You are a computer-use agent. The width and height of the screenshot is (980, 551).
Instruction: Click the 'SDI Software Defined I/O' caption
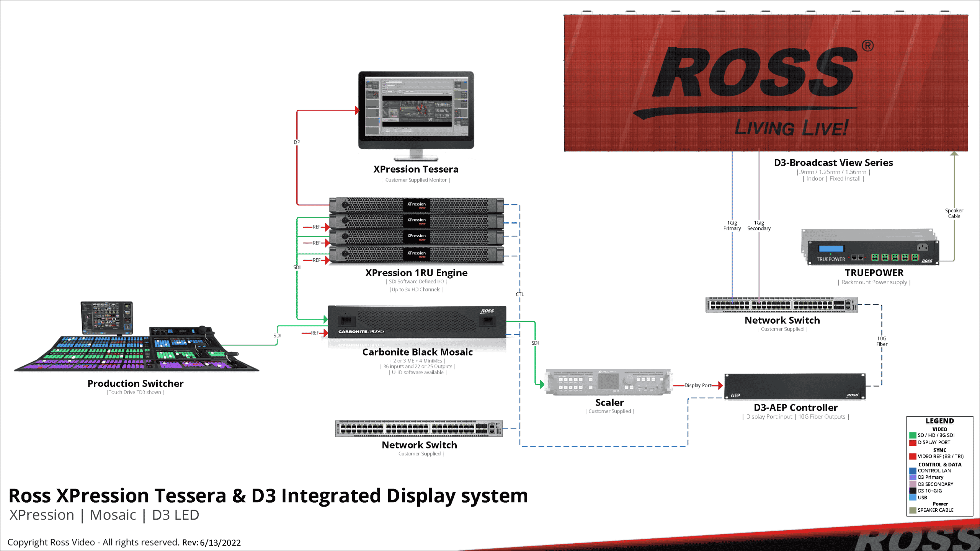click(416, 282)
